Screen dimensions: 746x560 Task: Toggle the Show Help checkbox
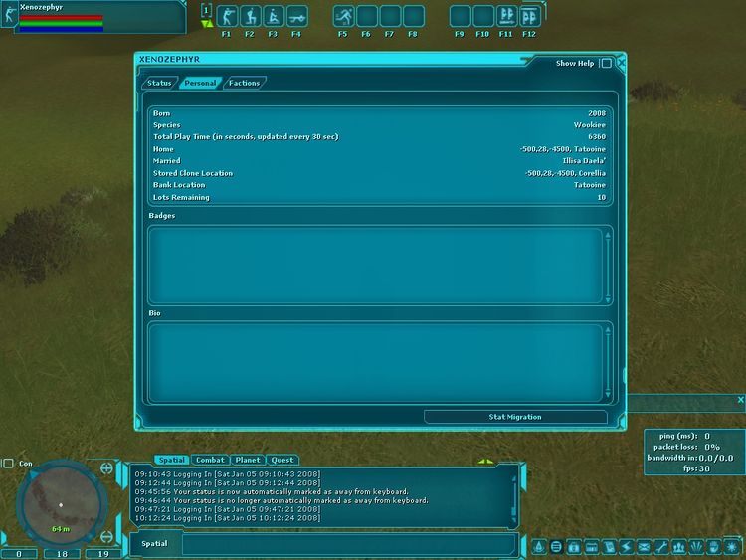[606, 63]
